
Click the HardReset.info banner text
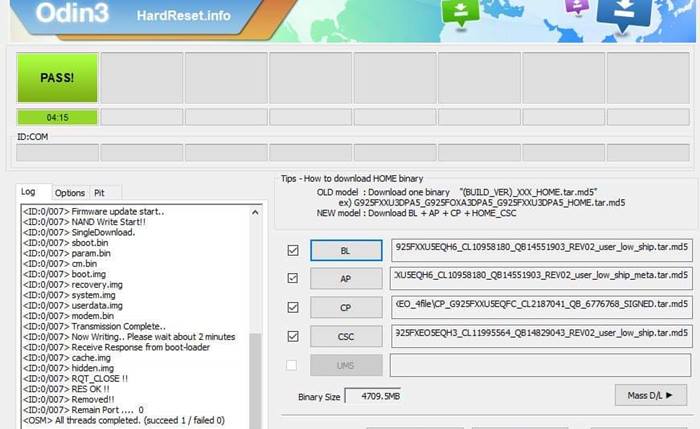[x=183, y=16]
